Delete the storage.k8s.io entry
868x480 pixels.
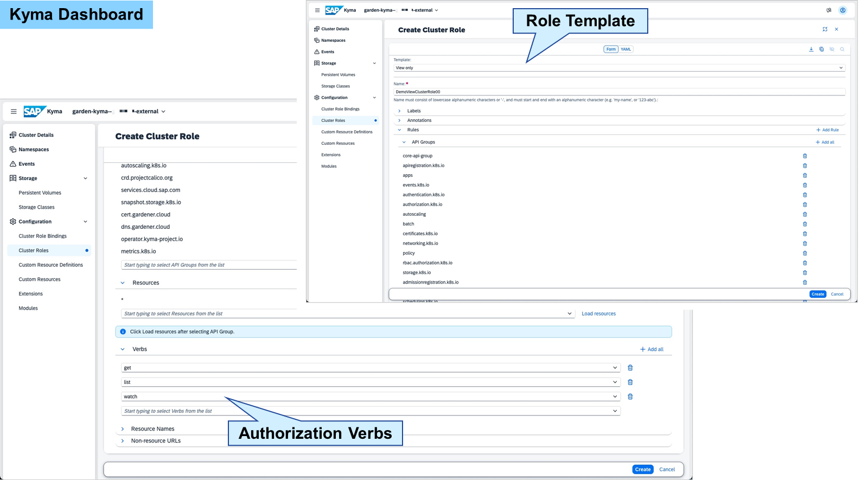pyautogui.click(x=805, y=273)
